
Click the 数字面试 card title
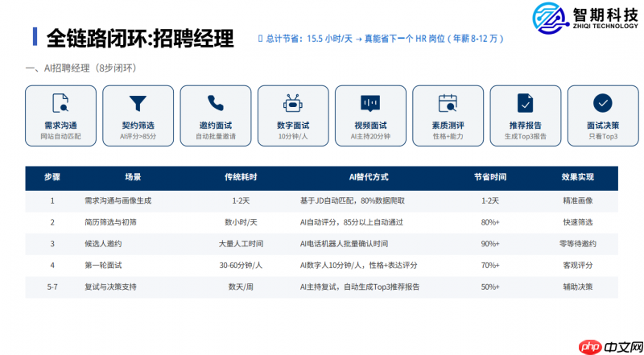[293, 126]
